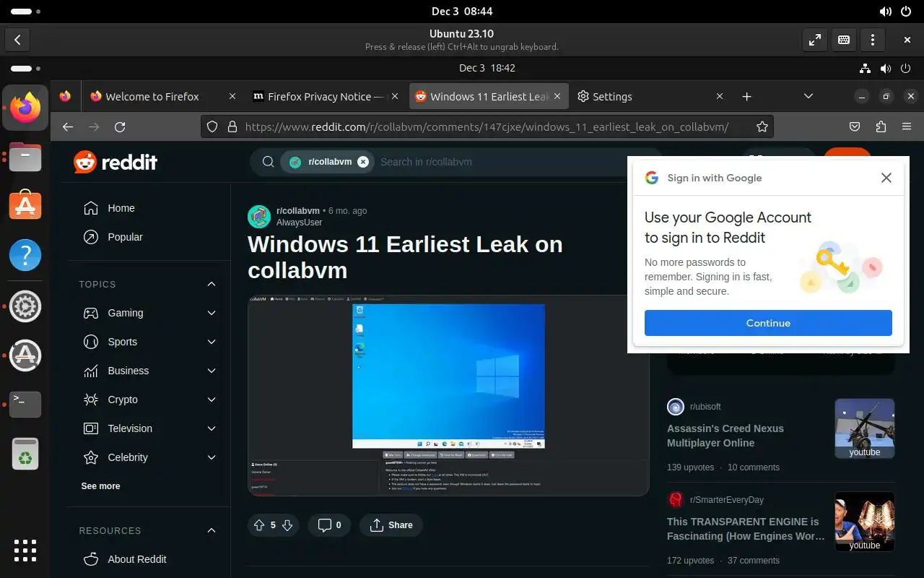Open This TRANSPARENT ENGINE post

[x=746, y=529]
